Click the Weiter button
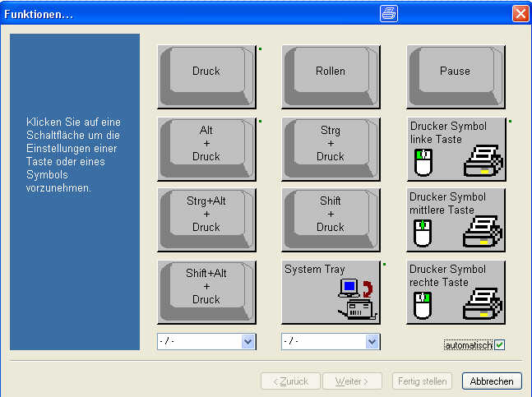 352,381
